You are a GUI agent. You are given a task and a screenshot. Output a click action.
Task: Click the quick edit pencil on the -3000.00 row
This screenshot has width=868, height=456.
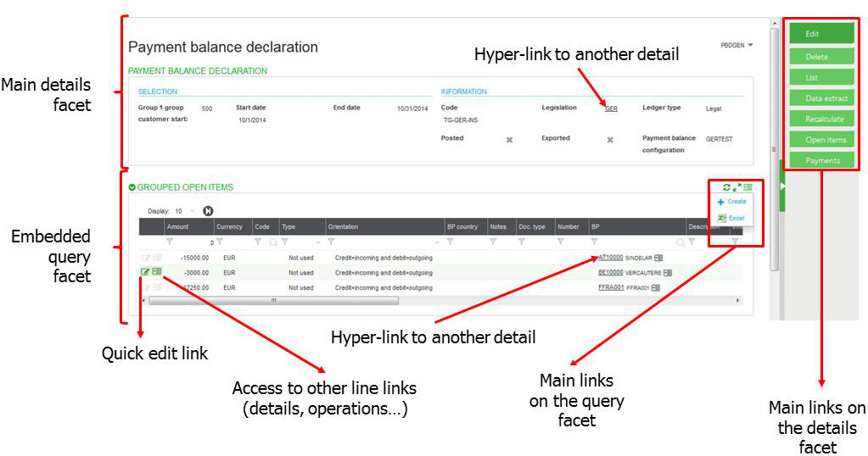point(146,272)
